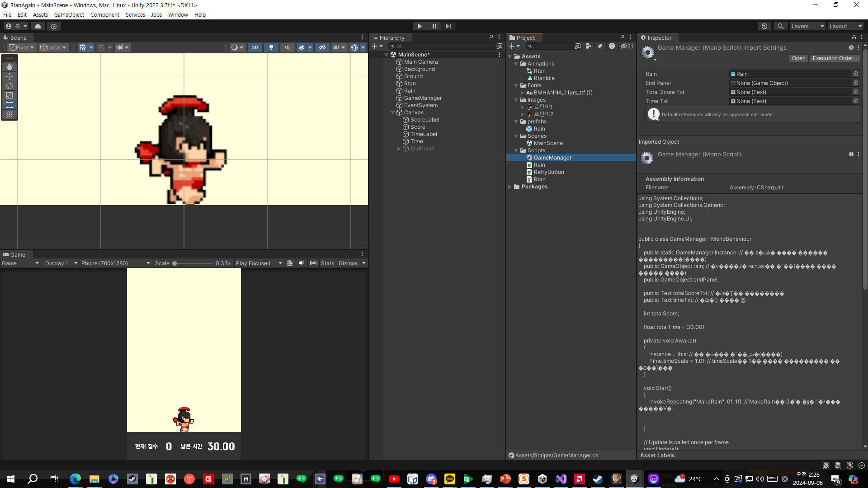Open the Undo History icon
This screenshot has width=868, height=488.
[x=764, y=26]
